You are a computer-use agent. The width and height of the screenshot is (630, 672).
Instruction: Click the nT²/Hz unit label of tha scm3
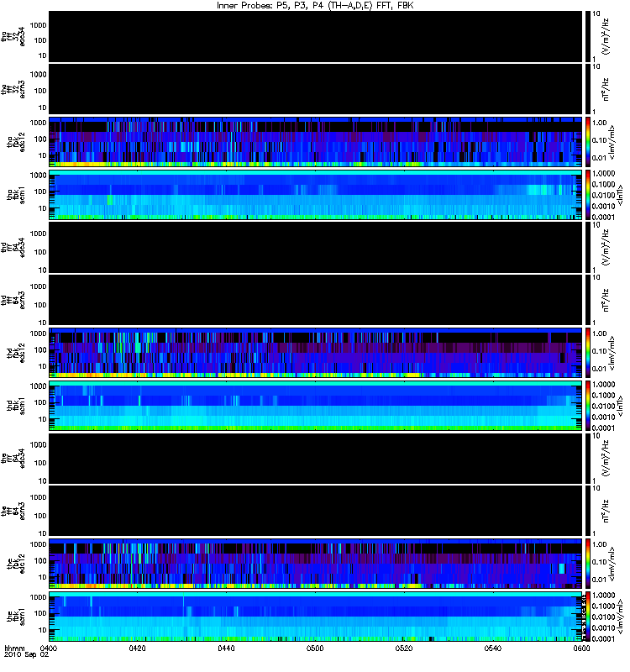606,89
